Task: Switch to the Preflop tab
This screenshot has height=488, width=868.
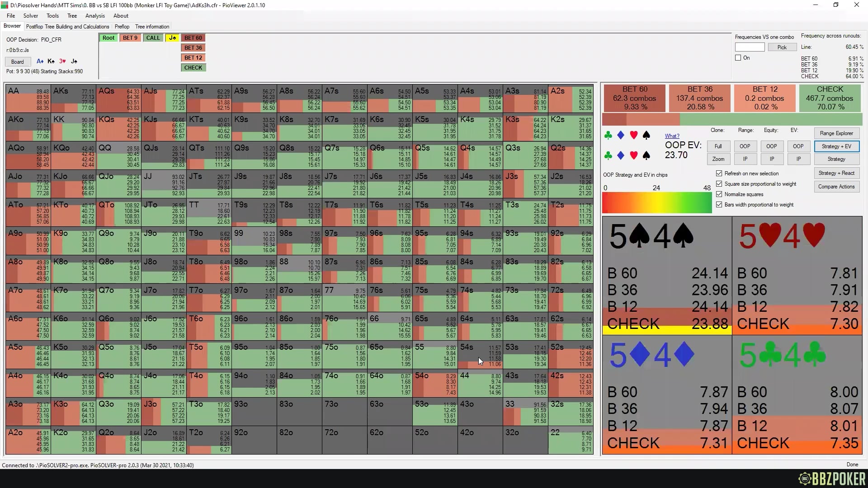Action: click(122, 27)
